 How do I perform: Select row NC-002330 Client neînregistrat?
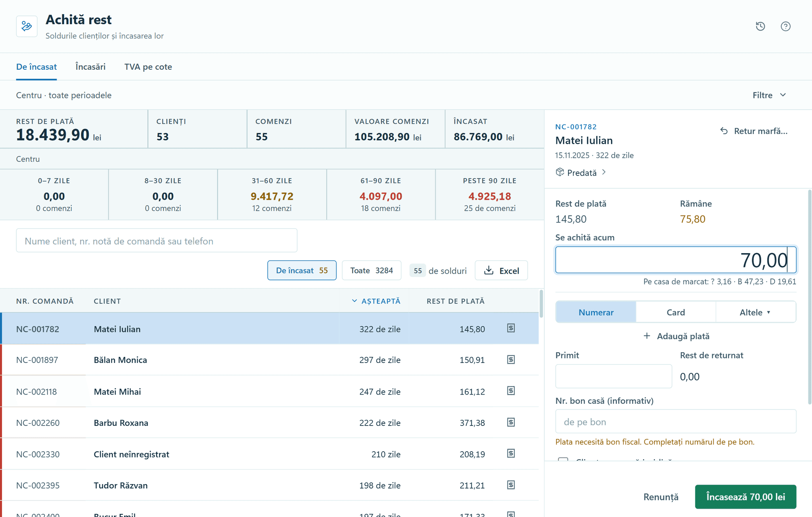coord(270,454)
